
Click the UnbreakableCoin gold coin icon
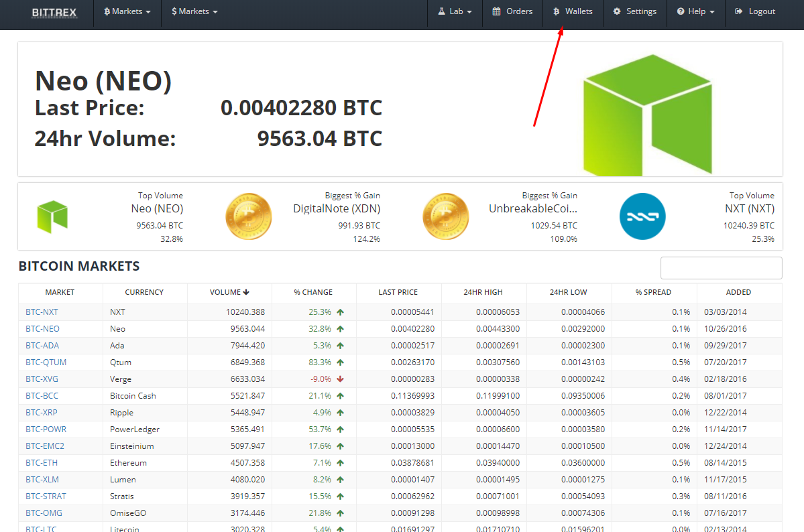pos(445,216)
